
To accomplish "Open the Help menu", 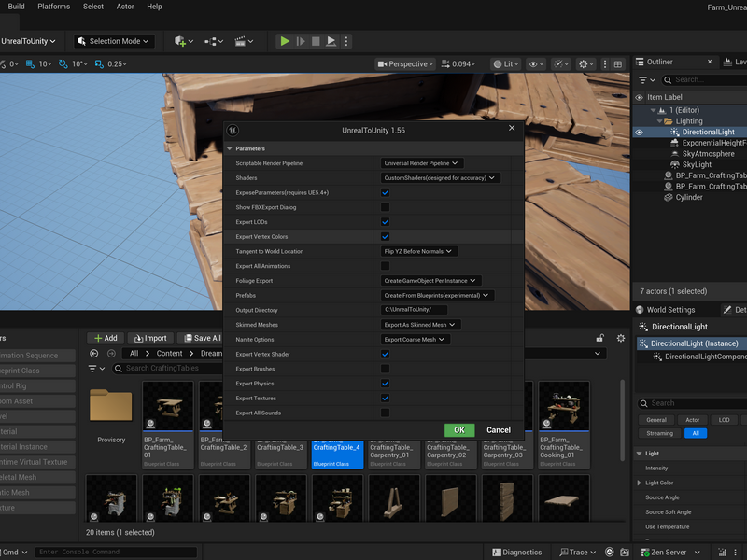I will coord(154,7).
